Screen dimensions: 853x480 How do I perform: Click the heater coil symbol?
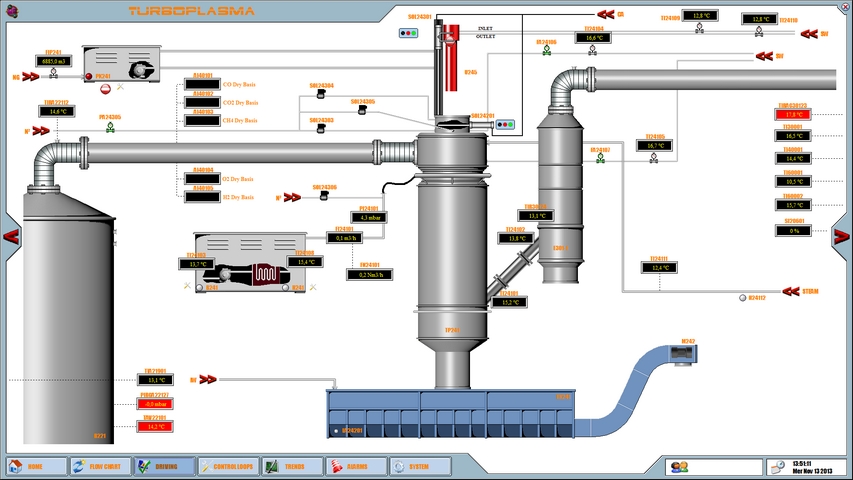coord(264,272)
